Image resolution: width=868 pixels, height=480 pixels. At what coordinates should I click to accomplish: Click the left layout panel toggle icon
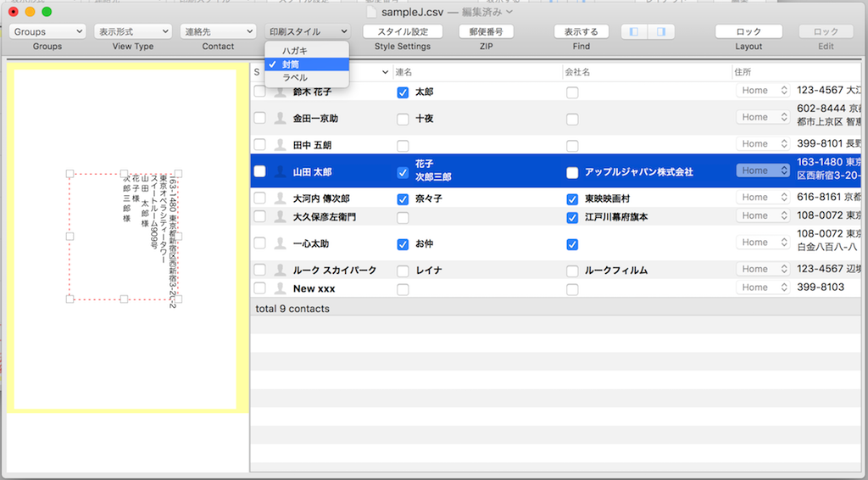tap(633, 31)
